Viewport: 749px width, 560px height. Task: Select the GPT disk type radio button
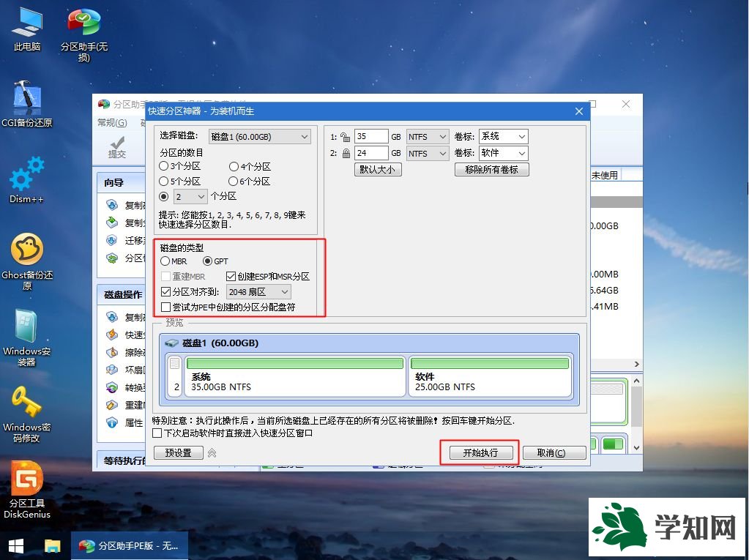pyautogui.click(x=207, y=261)
